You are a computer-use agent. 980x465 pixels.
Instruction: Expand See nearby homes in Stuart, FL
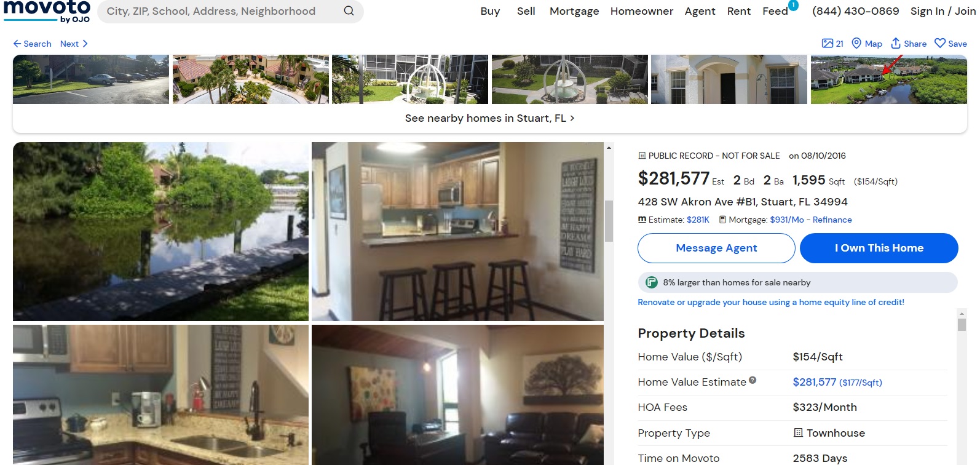489,118
